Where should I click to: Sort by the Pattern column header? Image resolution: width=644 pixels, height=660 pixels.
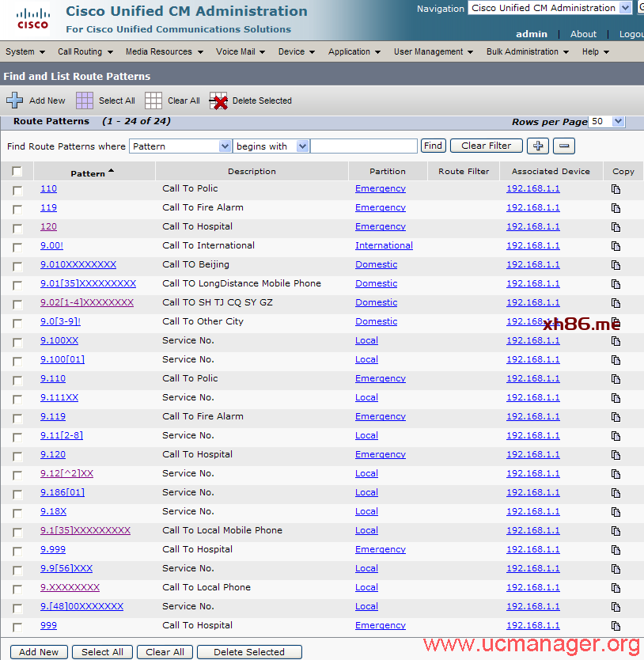88,173
